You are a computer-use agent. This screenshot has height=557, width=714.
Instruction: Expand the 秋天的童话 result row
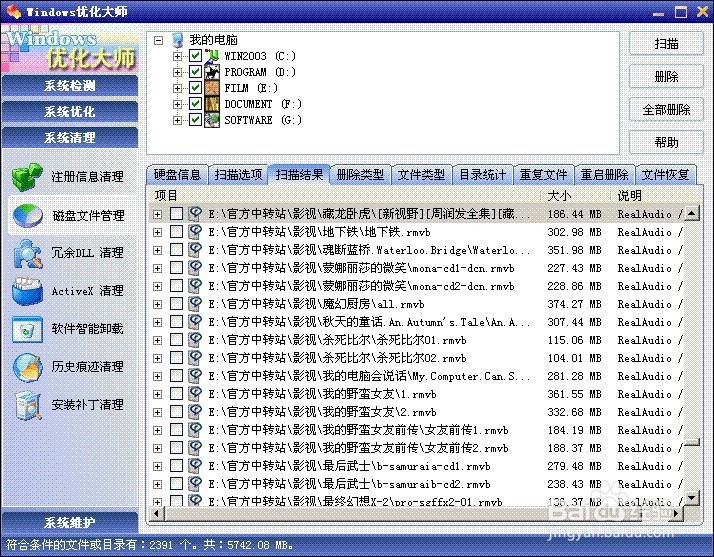[158, 322]
